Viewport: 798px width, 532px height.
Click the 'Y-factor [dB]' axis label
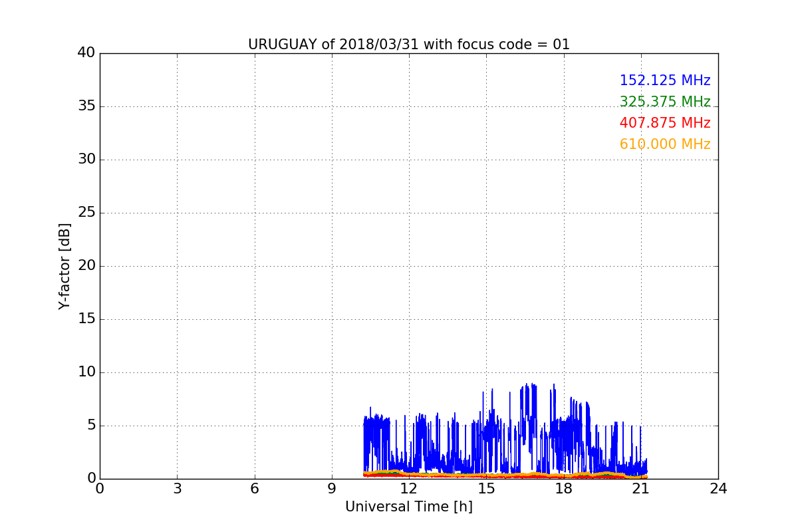point(65,266)
